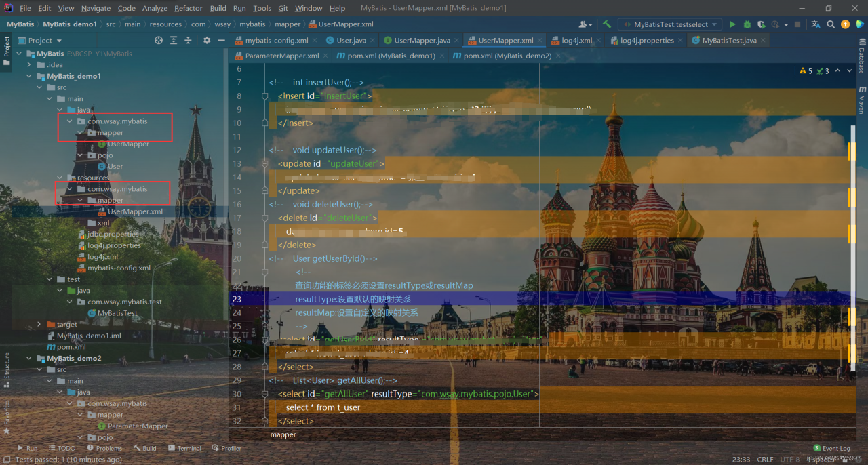
Task: Open the Profiler tool window button
Action: [226, 448]
